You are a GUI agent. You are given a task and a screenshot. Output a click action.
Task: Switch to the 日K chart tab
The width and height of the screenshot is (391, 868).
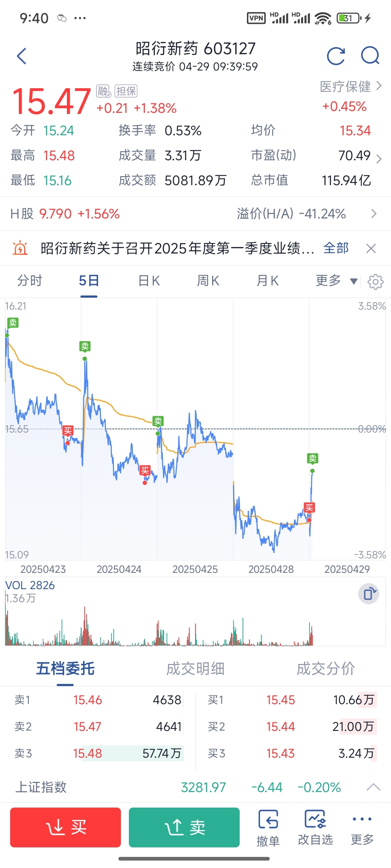click(149, 281)
